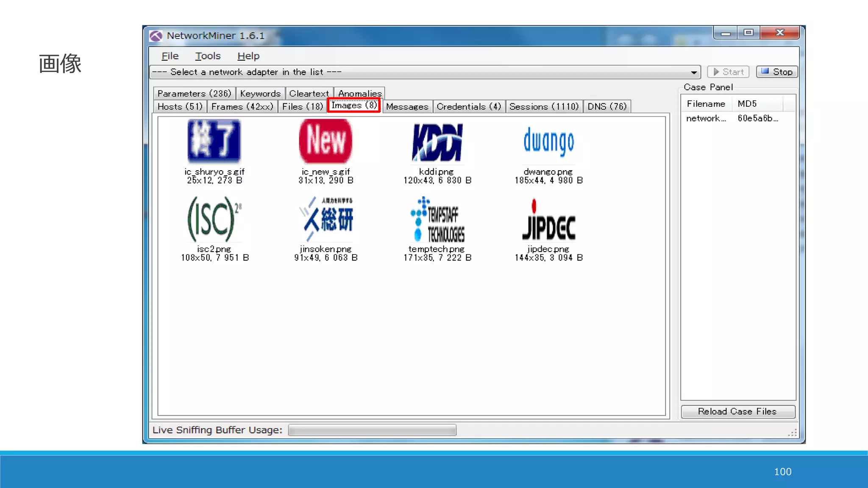Open the Tools menu
This screenshot has width=868, height=488.
208,56
